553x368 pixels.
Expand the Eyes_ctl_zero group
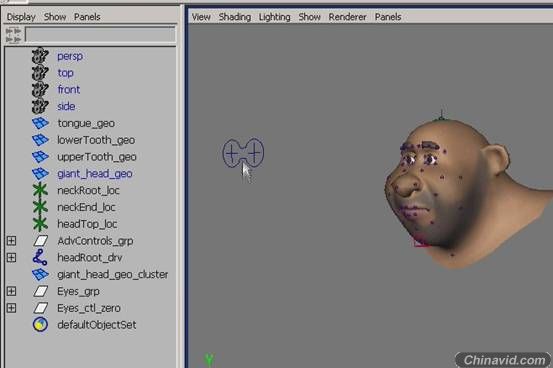click(11, 308)
